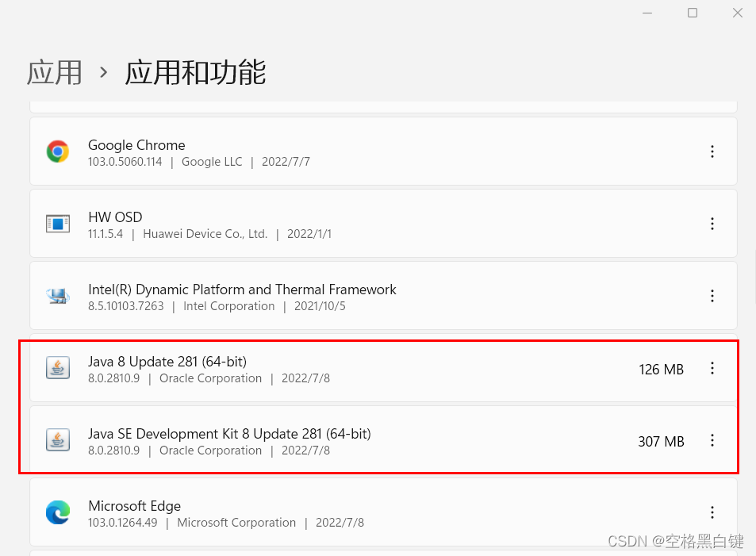Click the Intel Dynamic Platform framework icon

tap(58, 296)
